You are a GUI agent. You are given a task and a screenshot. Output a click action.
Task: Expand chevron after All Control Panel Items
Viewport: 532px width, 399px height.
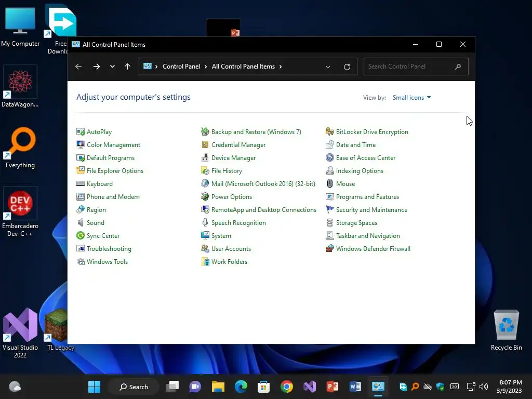pos(281,66)
